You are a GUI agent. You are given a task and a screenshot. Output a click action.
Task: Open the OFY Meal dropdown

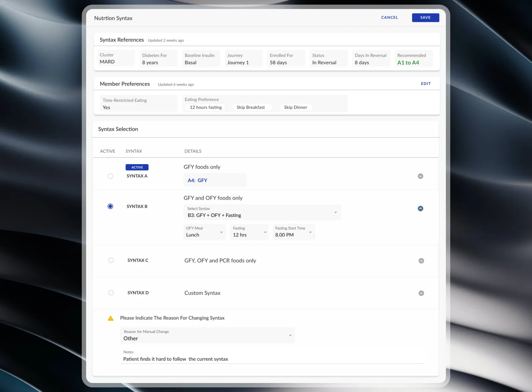point(204,232)
